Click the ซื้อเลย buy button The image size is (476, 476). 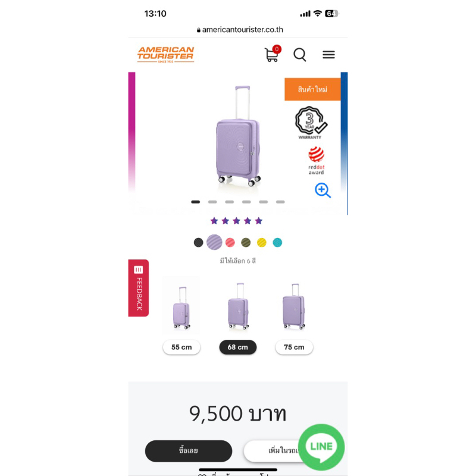(189, 451)
